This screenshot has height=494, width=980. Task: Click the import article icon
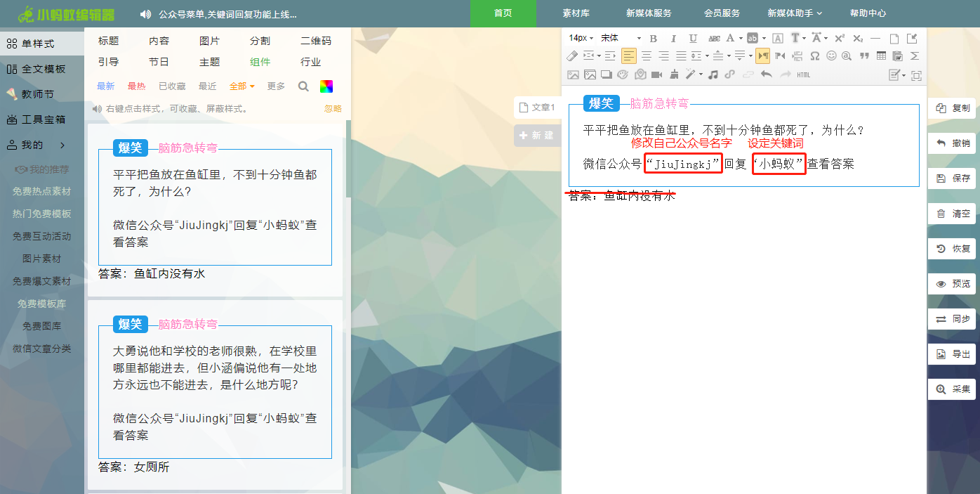(912, 38)
